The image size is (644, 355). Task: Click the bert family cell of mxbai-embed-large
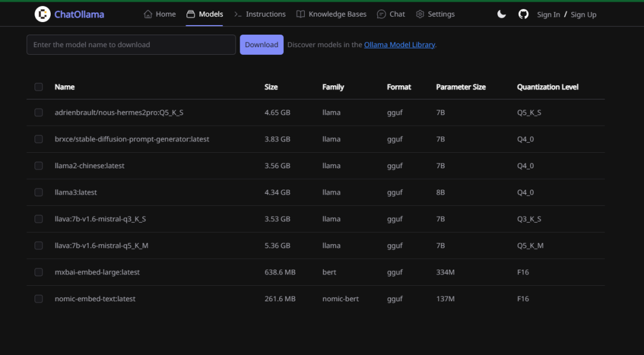point(329,272)
